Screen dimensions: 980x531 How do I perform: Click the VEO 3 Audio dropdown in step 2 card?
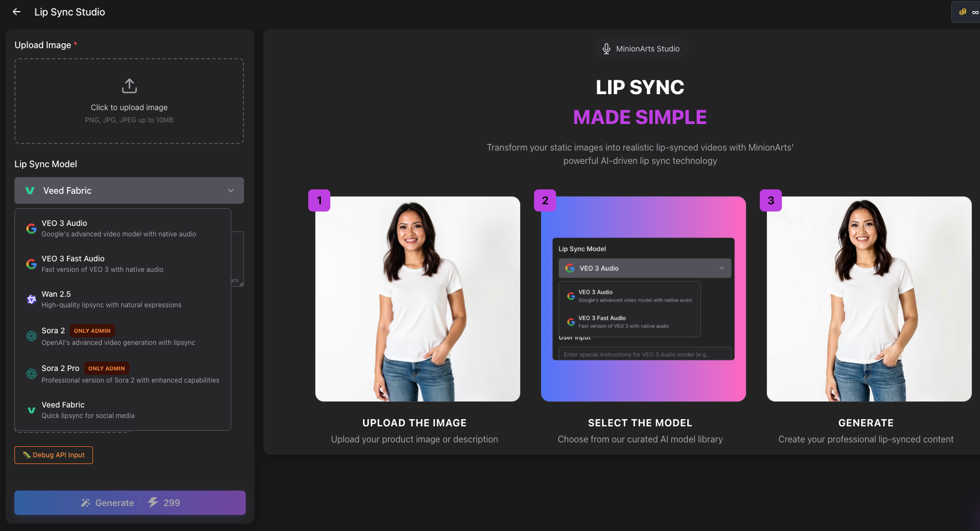pyautogui.click(x=644, y=268)
